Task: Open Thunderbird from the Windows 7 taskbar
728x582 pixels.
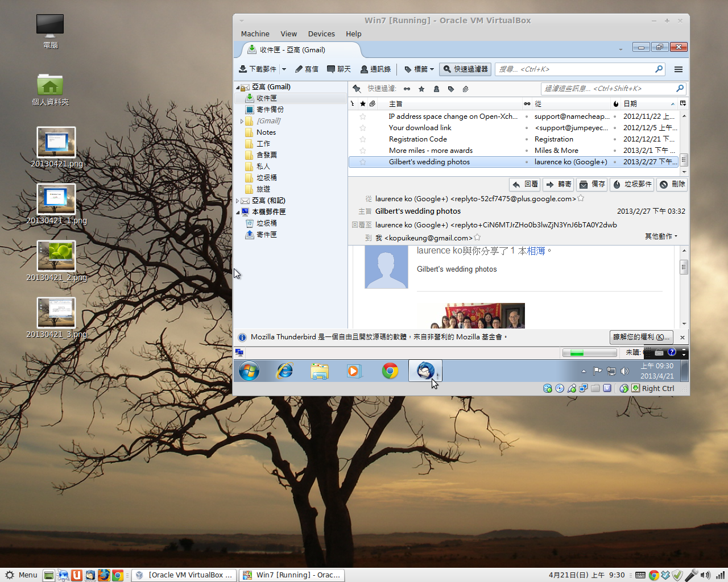Action: point(425,371)
